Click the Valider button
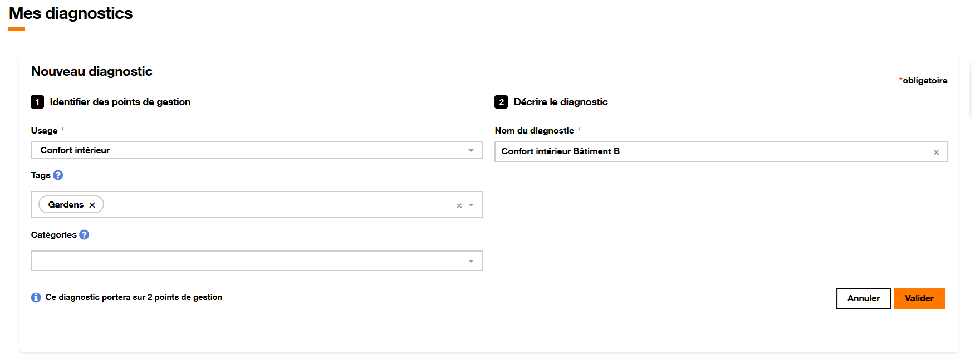The image size is (980, 359). pyautogui.click(x=919, y=298)
